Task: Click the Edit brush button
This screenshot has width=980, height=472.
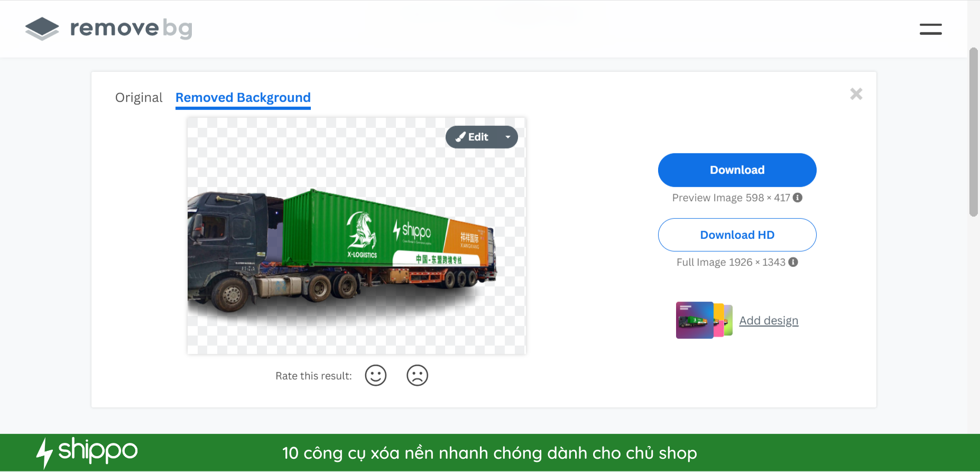Action: pos(472,137)
